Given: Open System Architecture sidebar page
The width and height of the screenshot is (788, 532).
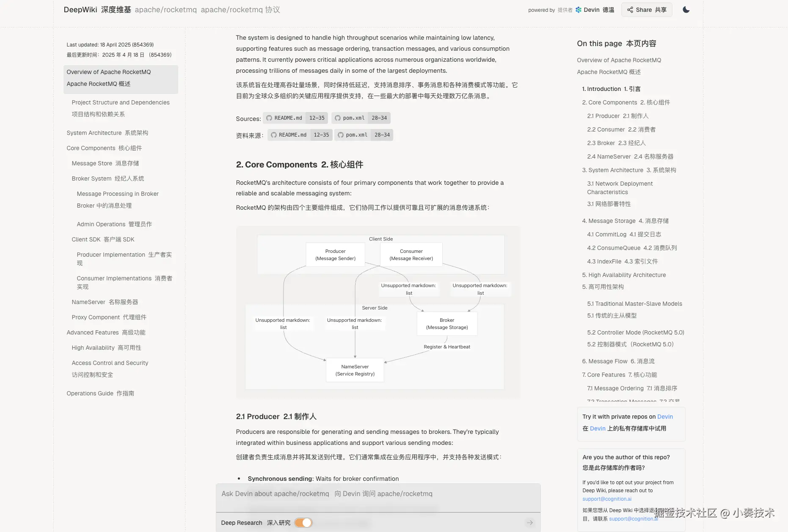Looking at the screenshot, I should (107, 133).
